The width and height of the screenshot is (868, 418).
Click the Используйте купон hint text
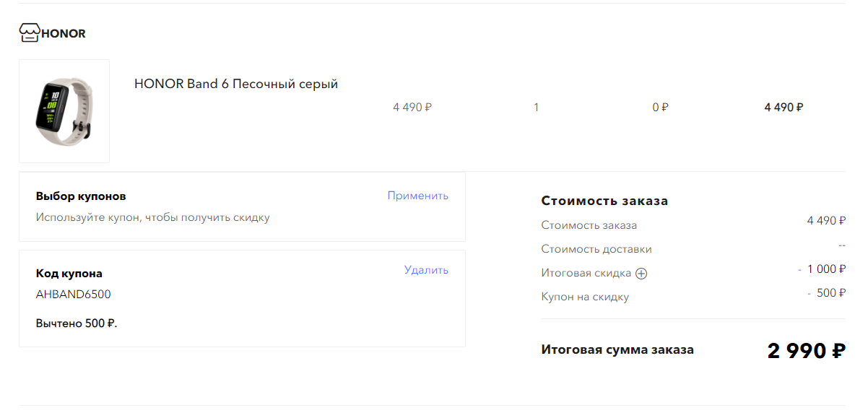(x=153, y=217)
